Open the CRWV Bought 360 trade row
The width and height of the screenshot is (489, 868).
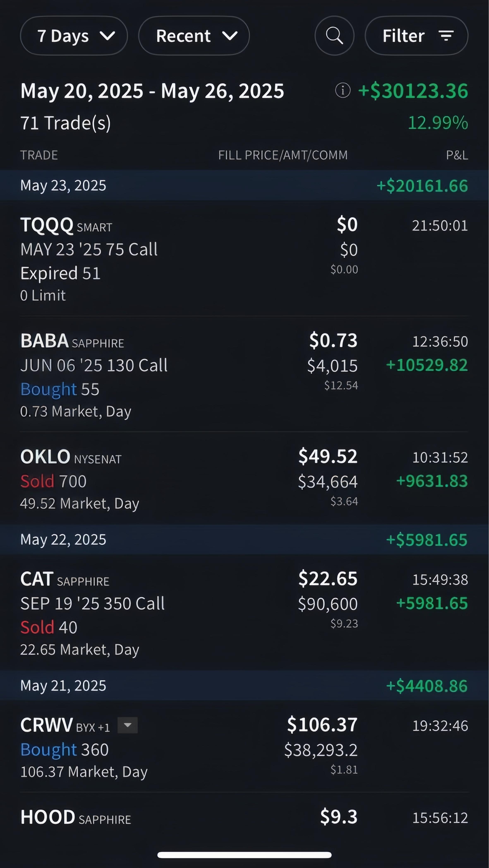click(244, 747)
